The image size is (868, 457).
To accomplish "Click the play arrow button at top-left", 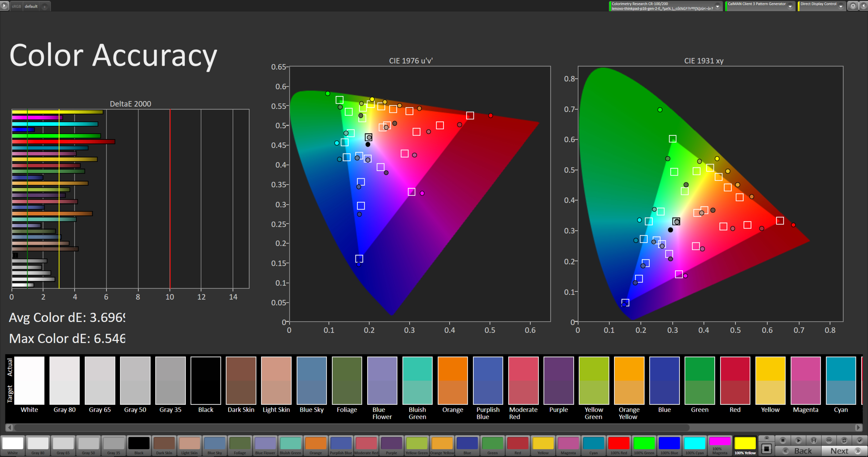I will click(x=4, y=6).
